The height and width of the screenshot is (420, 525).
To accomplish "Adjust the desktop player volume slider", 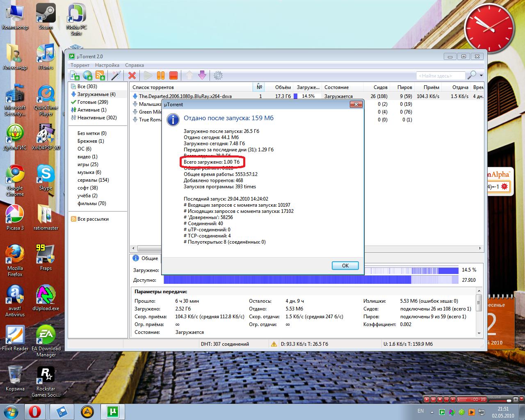I will tap(500, 401).
